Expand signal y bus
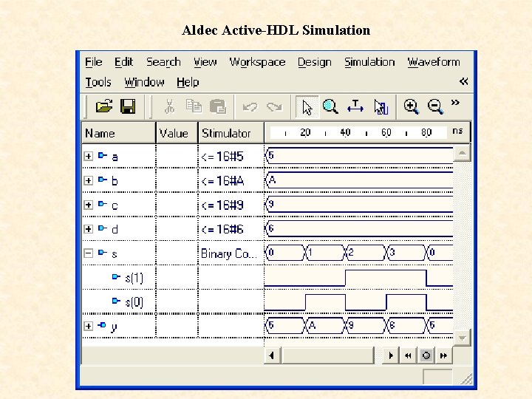Screen dimensions: 532x399 coord(88,326)
